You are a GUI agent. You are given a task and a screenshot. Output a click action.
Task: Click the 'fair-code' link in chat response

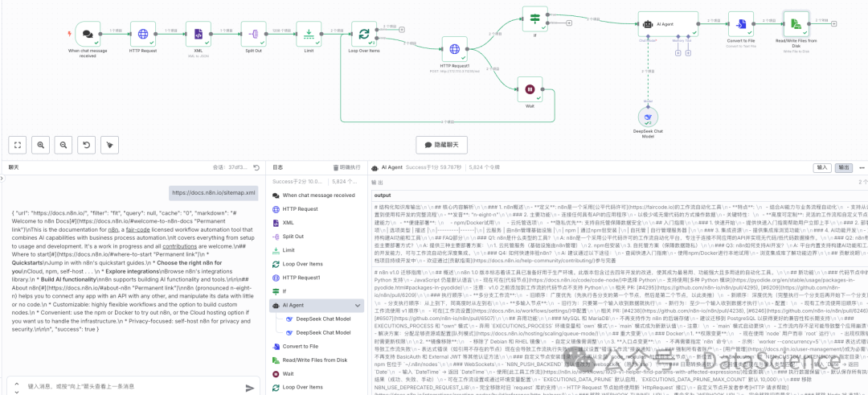click(x=139, y=229)
